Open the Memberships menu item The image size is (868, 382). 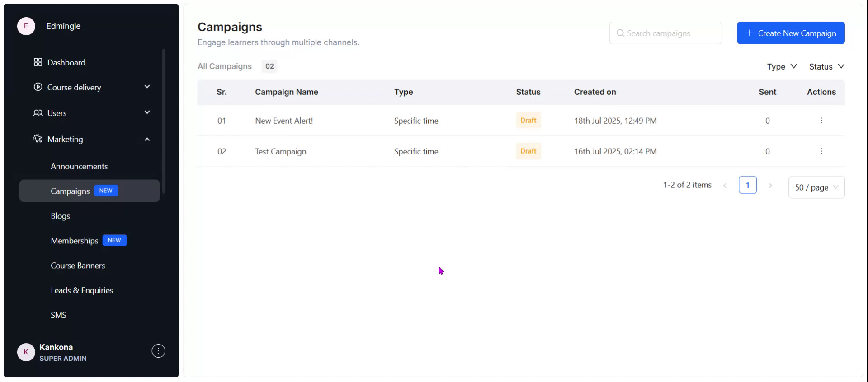coord(75,241)
